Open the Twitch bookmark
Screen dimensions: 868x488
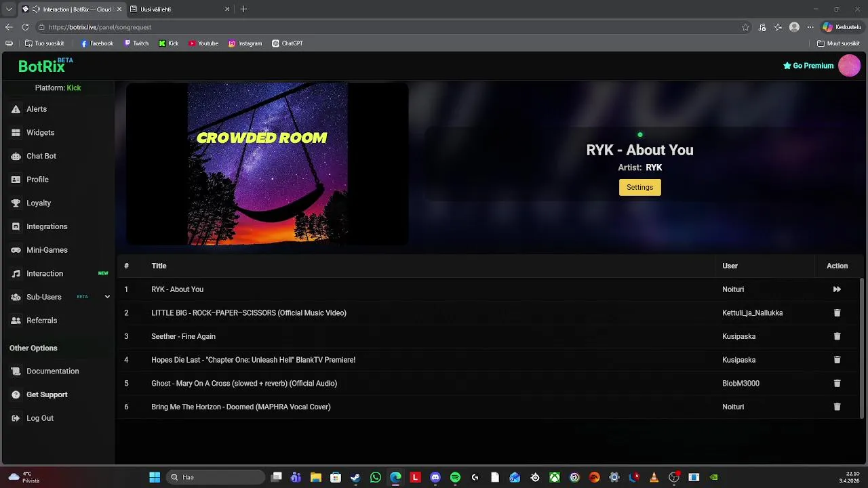[136, 43]
